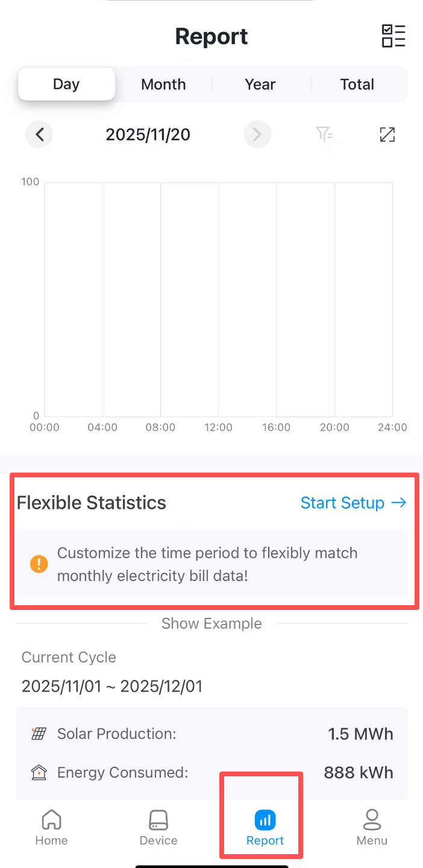Switch to the Day view

pyautogui.click(x=66, y=84)
